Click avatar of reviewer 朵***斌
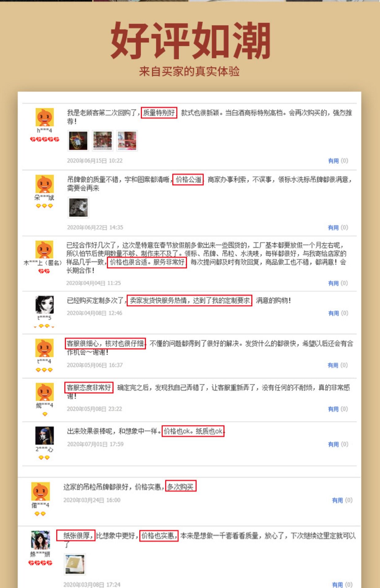380x588 pixels. [x=45, y=184]
